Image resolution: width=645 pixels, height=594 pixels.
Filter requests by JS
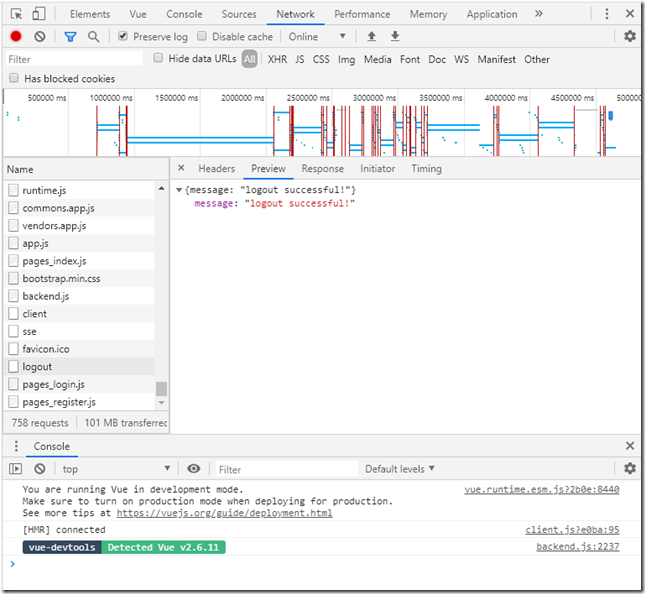click(x=299, y=59)
